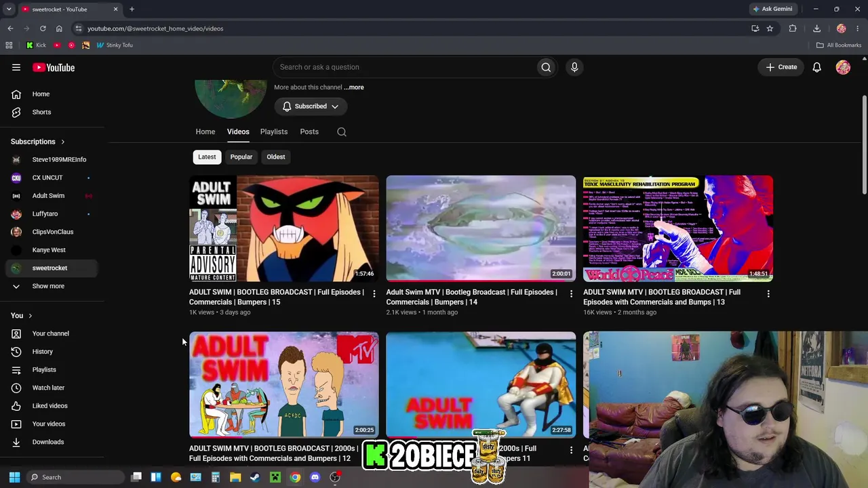Open Home in the YouTube sidebar
Viewport: 868px width, 488px height.
click(52, 94)
